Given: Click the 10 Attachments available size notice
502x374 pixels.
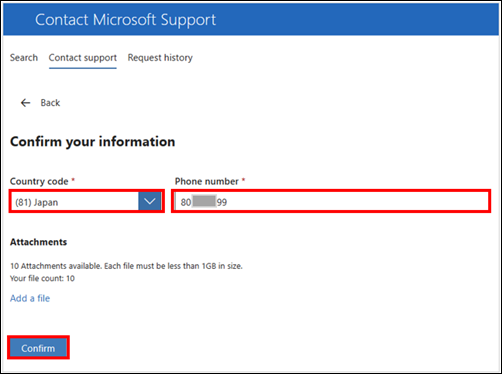Looking at the screenshot, I should point(126,266).
